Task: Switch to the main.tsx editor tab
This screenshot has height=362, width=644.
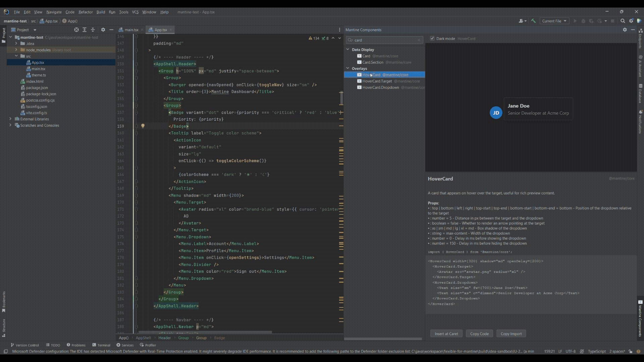Action: point(131,30)
